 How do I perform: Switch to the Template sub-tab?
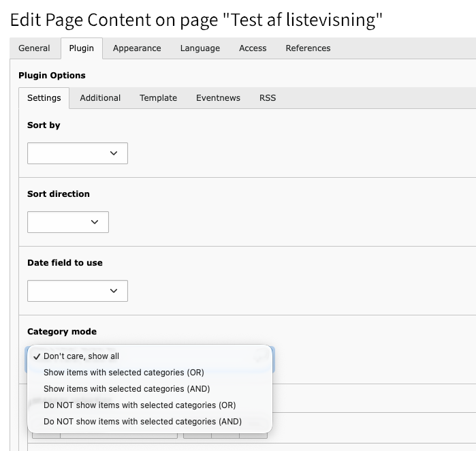[x=158, y=98]
